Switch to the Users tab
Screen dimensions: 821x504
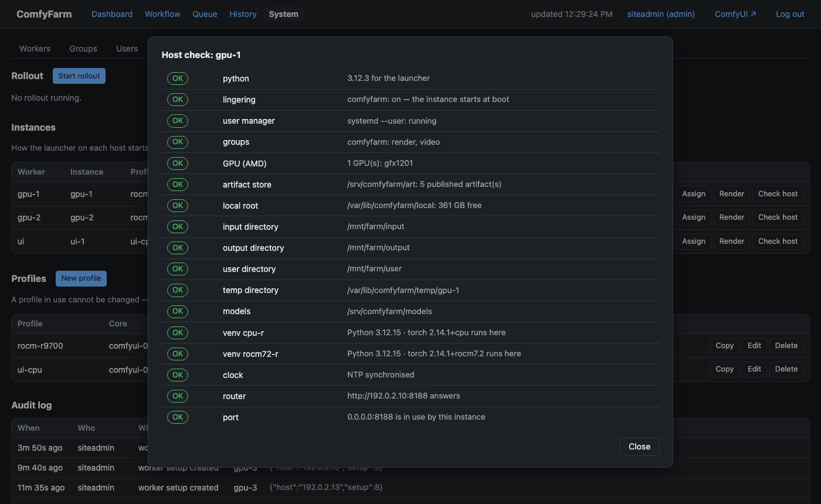pyautogui.click(x=127, y=49)
